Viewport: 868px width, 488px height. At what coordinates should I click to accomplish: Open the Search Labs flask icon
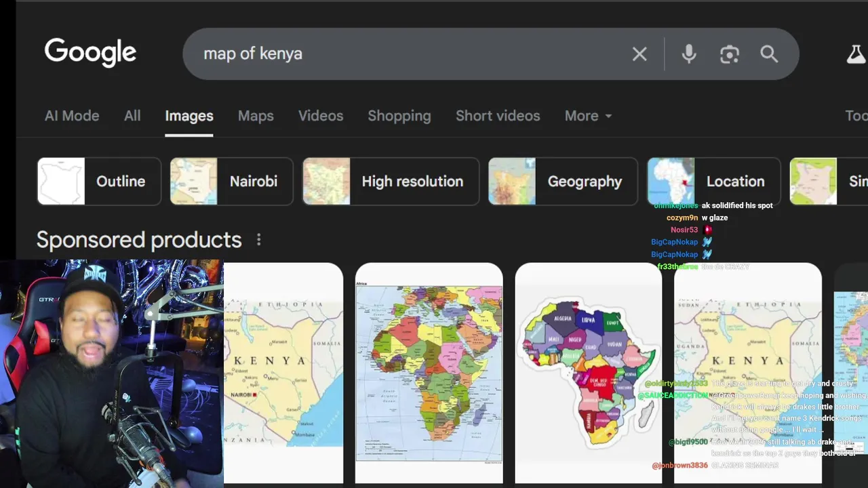(x=856, y=54)
